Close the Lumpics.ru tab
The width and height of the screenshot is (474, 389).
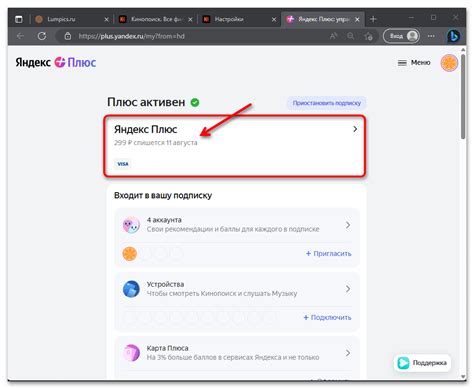(x=106, y=19)
